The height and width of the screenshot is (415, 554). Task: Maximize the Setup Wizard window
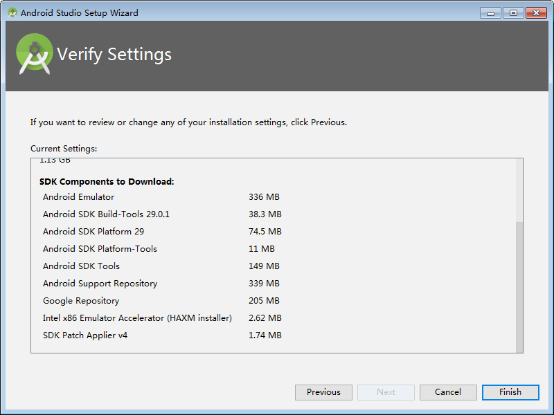(x=513, y=13)
